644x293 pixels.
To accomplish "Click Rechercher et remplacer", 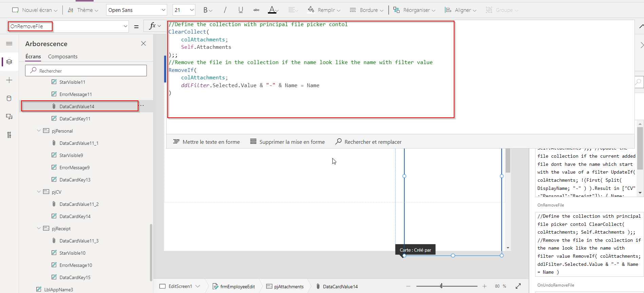I will [368, 142].
